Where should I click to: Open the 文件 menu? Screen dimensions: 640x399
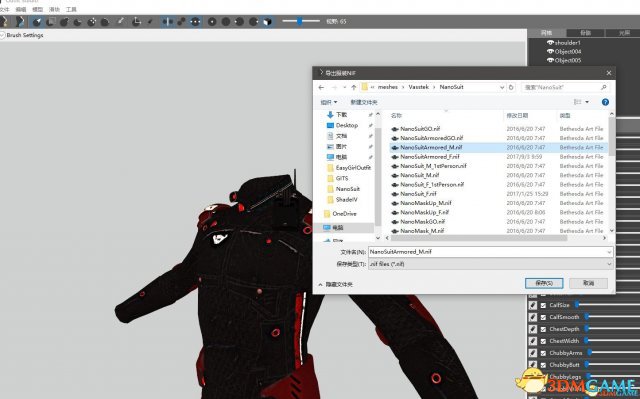pos(4,9)
